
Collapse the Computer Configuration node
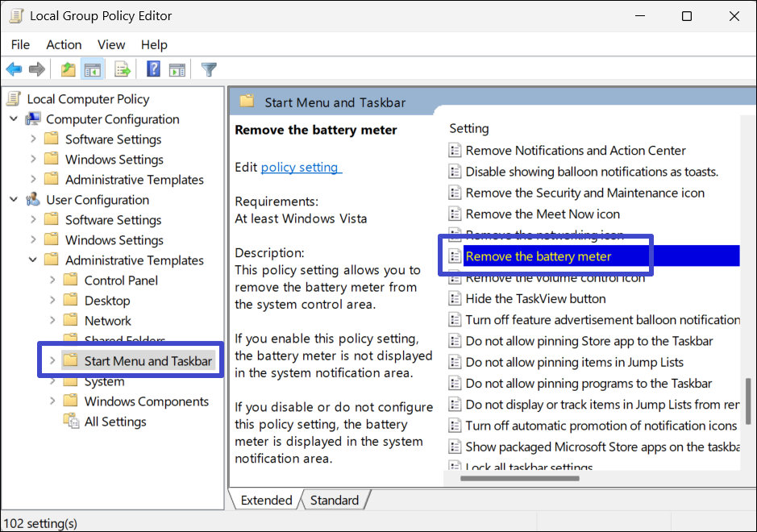(14, 119)
